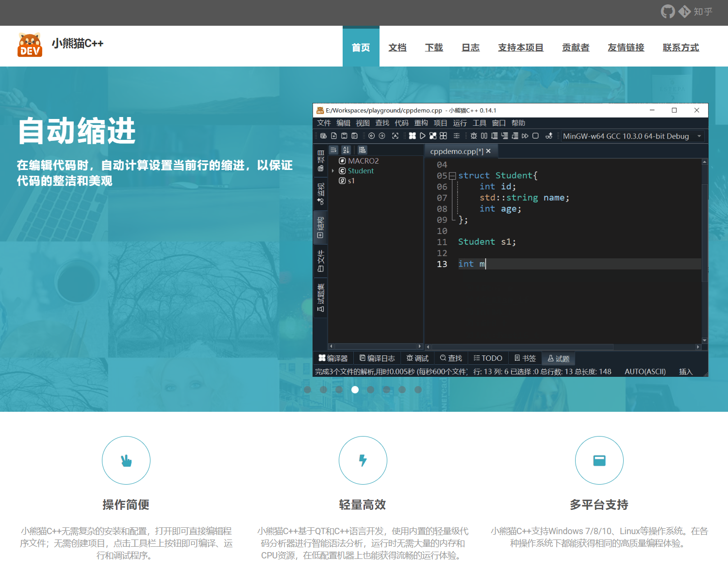Click the Save All icon in IDE toolbar
The width and height of the screenshot is (728, 573).
(x=354, y=136)
